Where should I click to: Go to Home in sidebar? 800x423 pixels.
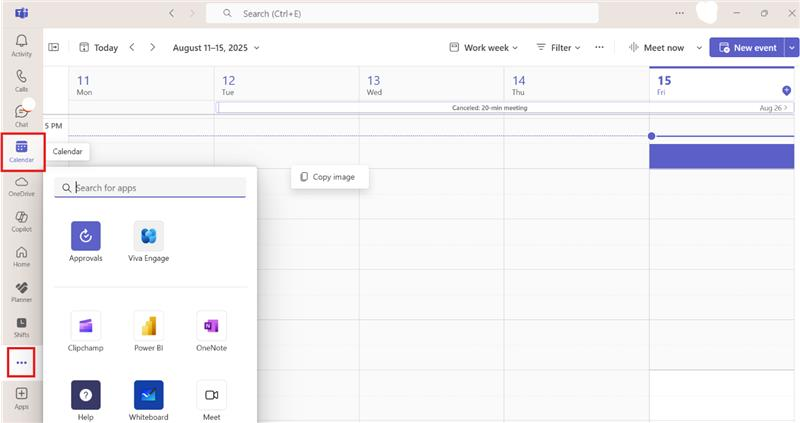(x=21, y=257)
